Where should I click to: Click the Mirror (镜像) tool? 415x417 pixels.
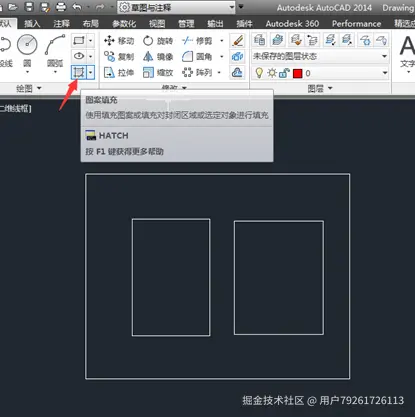pyautogui.click(x=158, y=56)
